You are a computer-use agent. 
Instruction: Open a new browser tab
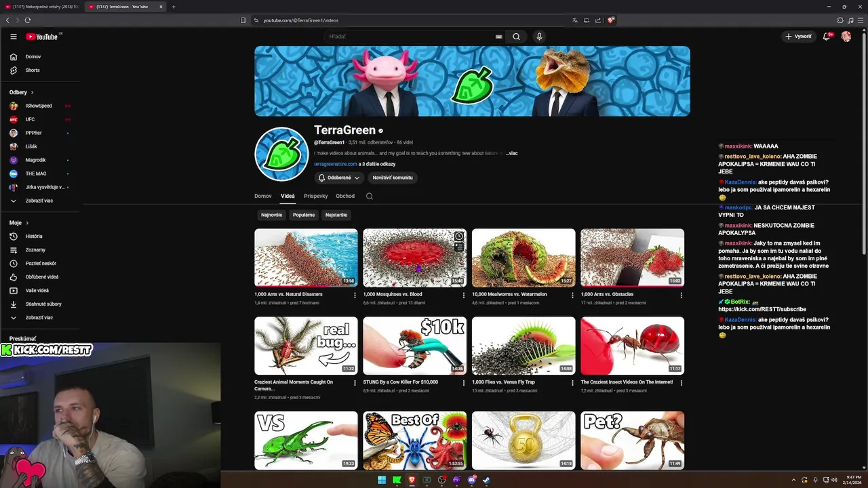pyautogui.click(x=174, y=7)
